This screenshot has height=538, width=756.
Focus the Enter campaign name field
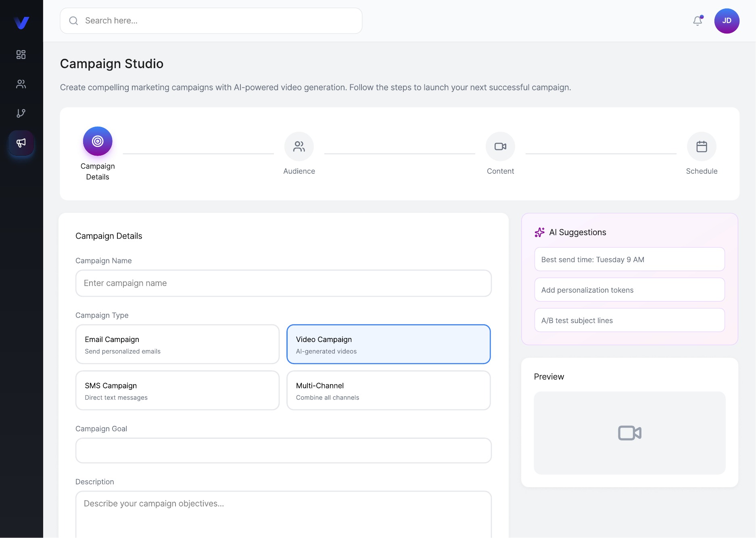point(284,283)
